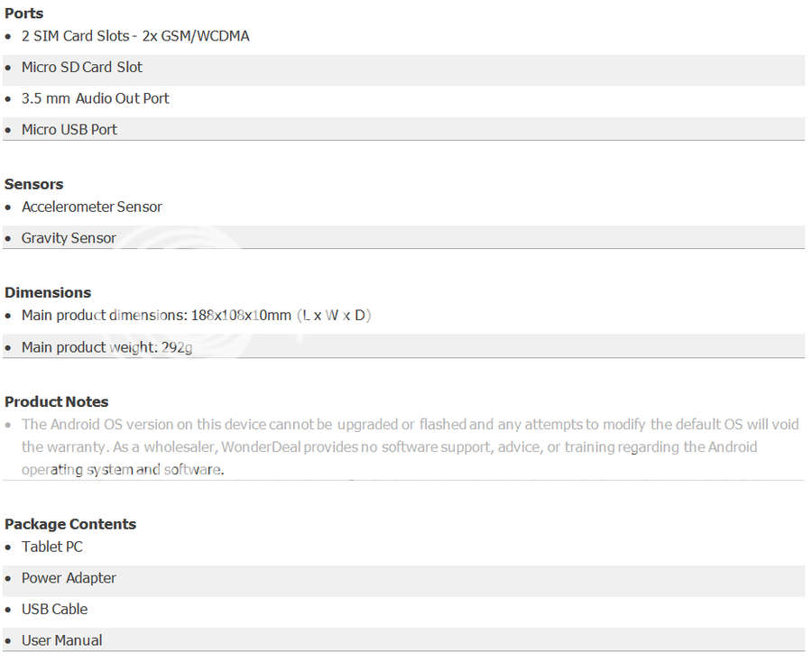The image size is (812, 662).
Task: Click the GSM/WCDMA text
Action: coord(205,36)
